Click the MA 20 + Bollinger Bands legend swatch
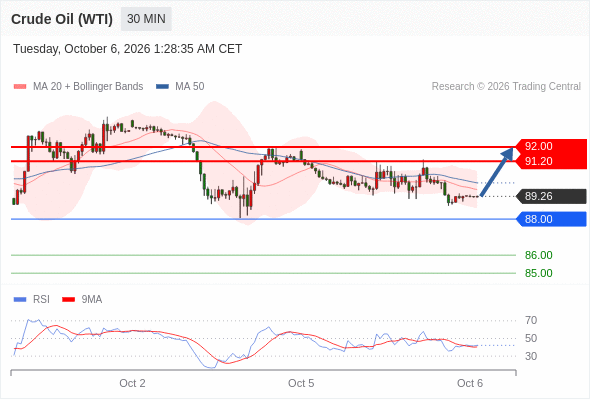 [x=20, y=87]
